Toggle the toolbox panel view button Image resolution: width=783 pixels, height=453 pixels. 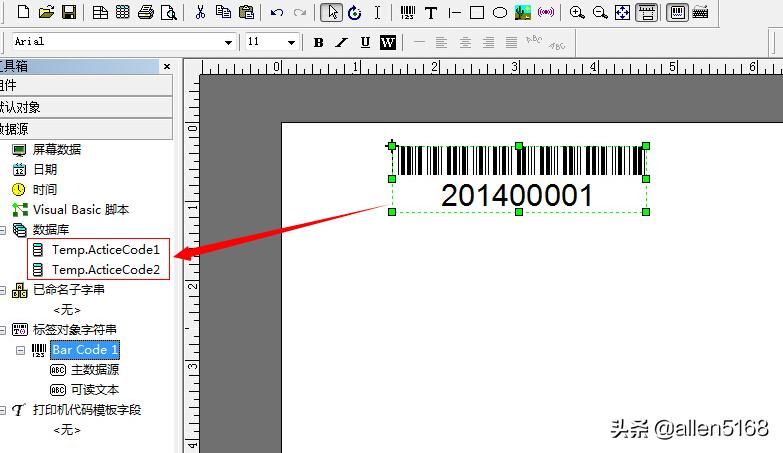tap(678, 12)
